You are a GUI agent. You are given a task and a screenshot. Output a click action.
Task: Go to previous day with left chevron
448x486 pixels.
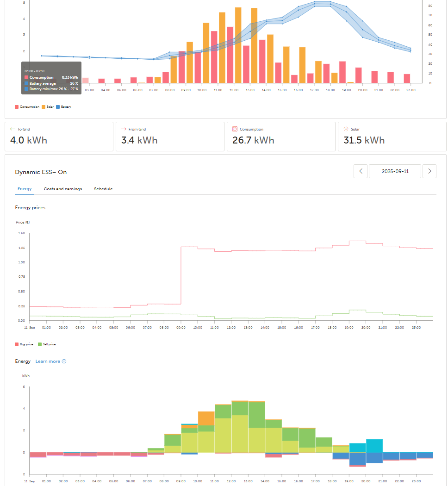pos(361,171)
